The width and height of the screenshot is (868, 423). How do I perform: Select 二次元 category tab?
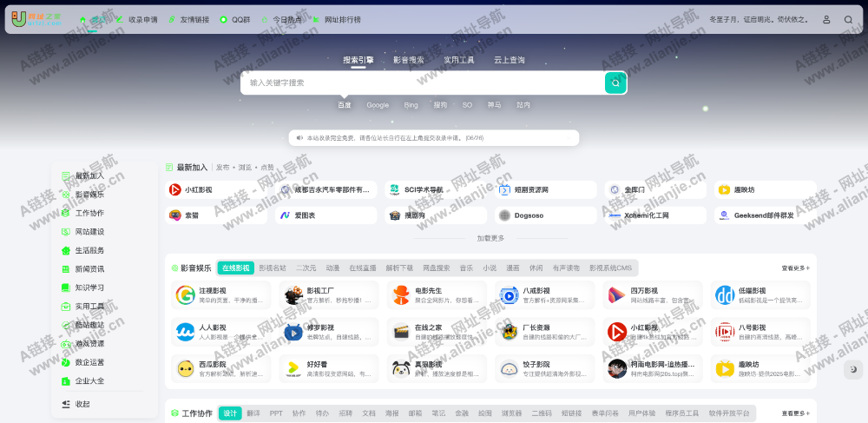306,268
